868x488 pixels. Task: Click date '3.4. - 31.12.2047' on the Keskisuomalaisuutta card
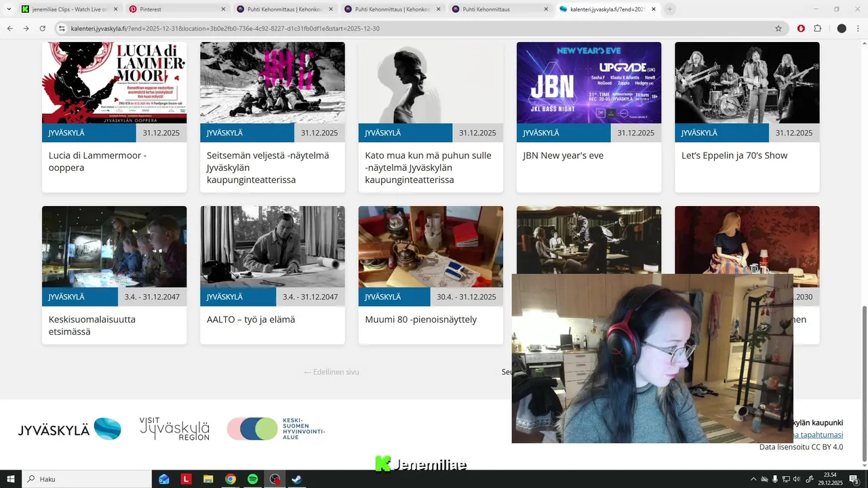[x=152, y=297]
